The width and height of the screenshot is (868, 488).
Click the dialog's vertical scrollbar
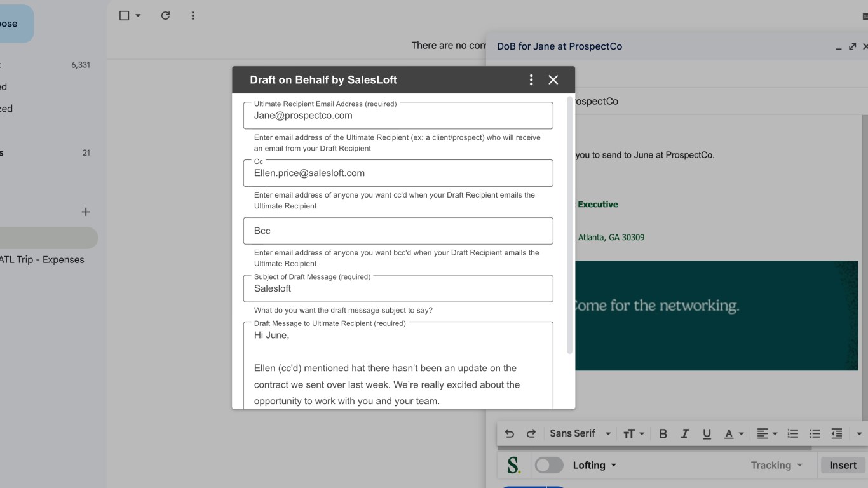coord(569,226)
